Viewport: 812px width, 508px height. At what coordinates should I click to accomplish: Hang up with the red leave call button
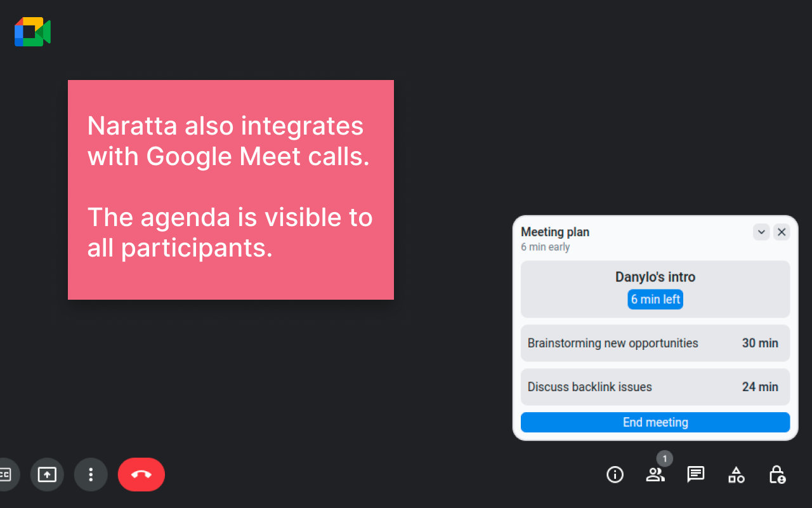pyautogui.click(x=141, y=474)
